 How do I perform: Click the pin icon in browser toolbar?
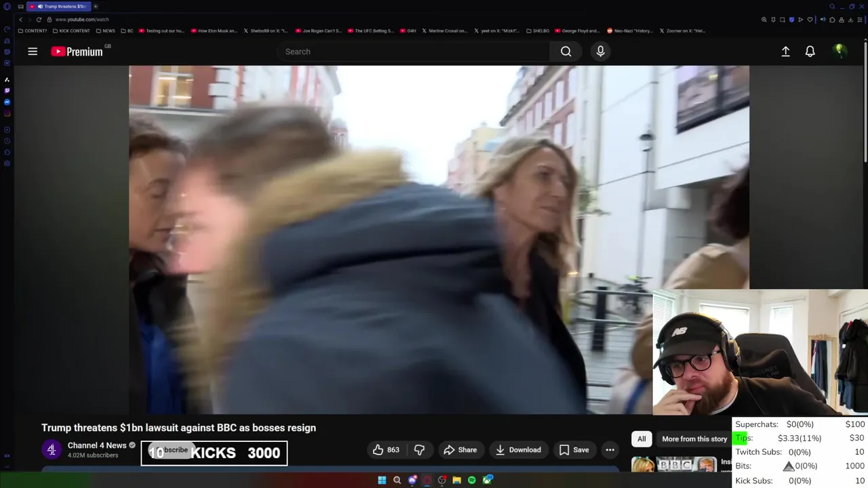coord(773,20)
